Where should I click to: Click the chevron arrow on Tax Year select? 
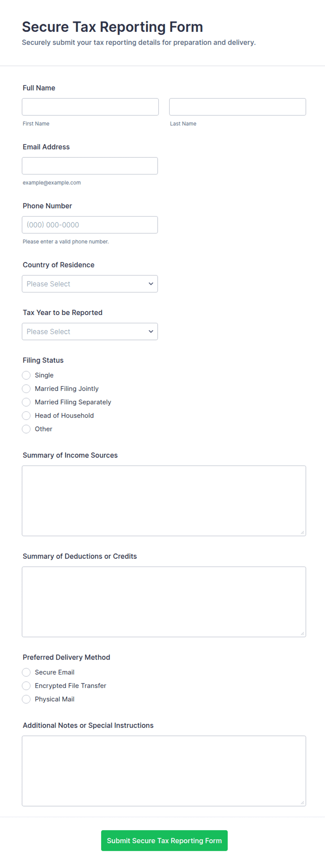point(151,332)
